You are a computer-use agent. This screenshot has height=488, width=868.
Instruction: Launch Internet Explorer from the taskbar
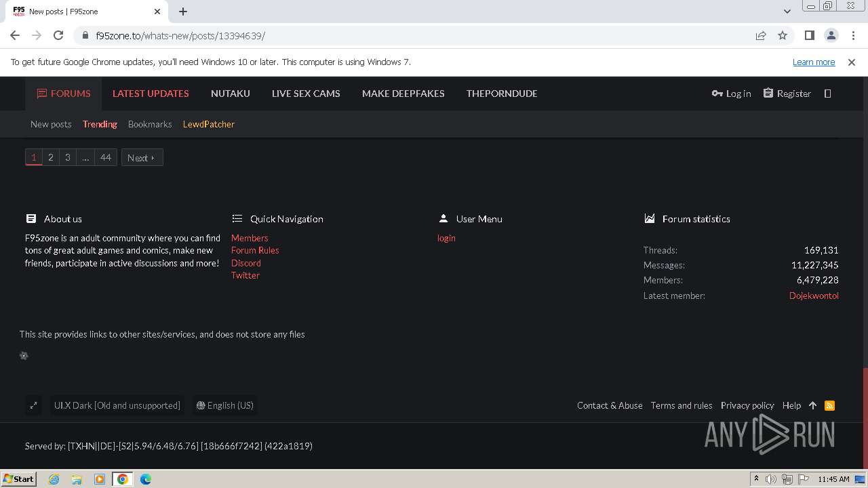pyautogui.click(x=54, y=479)
